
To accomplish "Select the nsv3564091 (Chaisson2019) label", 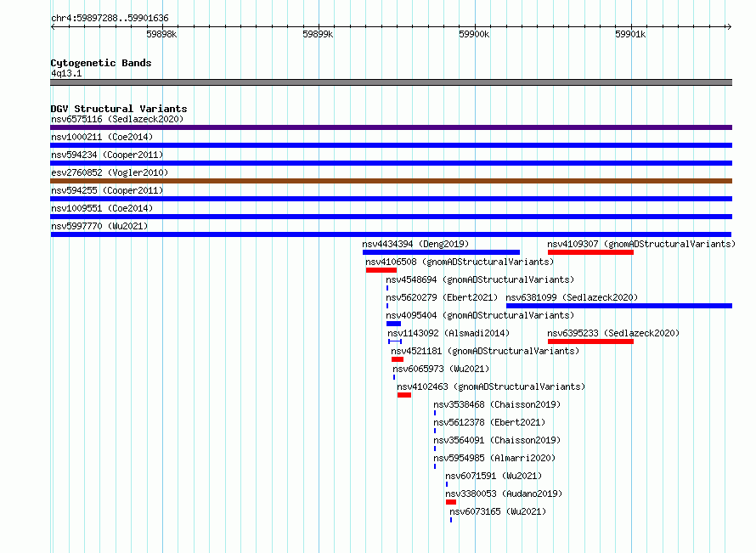I will (x=497, y=440).
